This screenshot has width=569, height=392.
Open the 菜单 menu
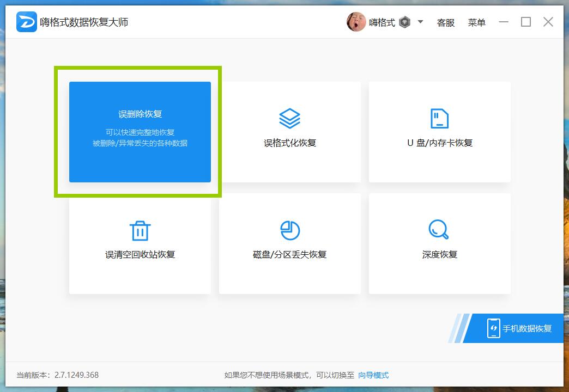point(476,22)
